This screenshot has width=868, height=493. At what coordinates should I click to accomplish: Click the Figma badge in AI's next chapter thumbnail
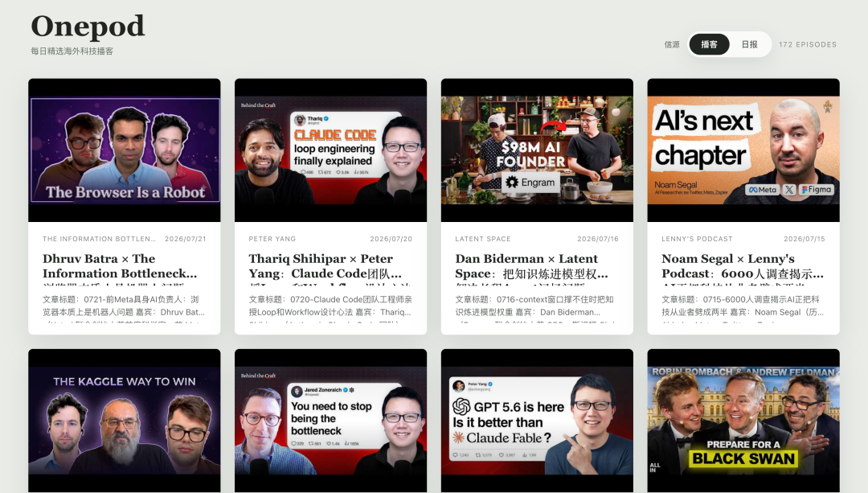tap(817, 190)
